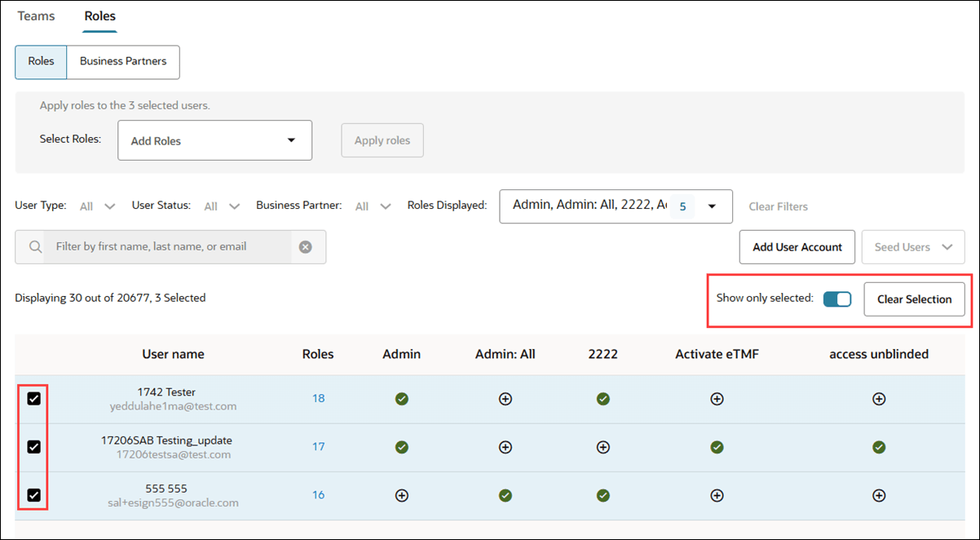
Task: Uncheck the 555 555 row checkbox
Action: click(x=33, y=495)
